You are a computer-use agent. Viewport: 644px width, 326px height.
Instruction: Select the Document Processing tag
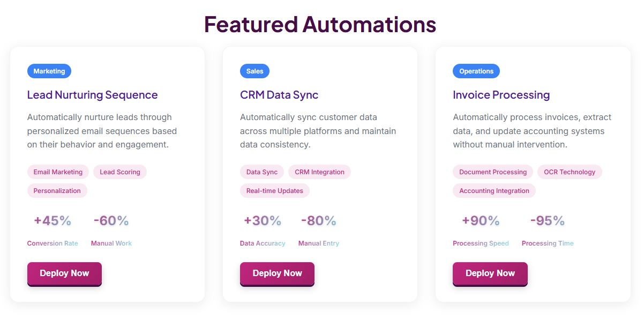coord(492,172)
